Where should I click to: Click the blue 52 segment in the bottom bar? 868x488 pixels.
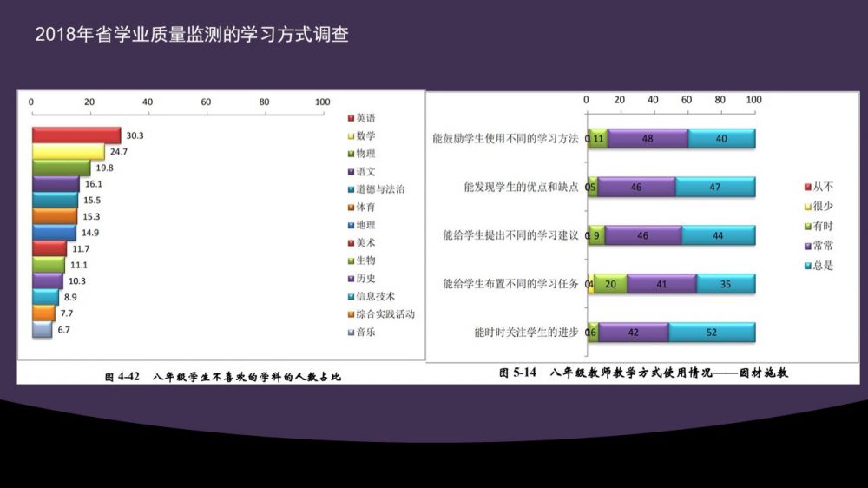pyautogui.click(x=711, y=333)
